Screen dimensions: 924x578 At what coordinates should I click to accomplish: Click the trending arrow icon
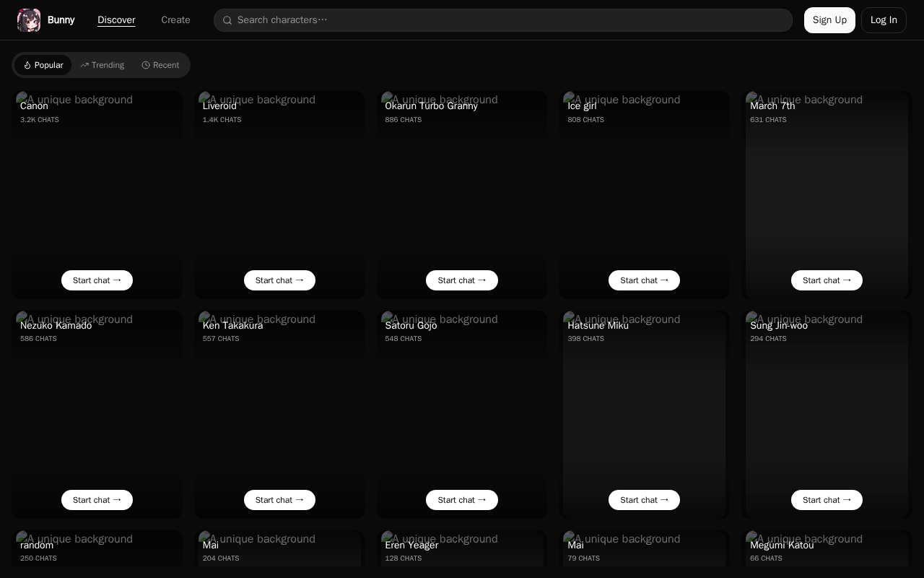tap(84, 65)
